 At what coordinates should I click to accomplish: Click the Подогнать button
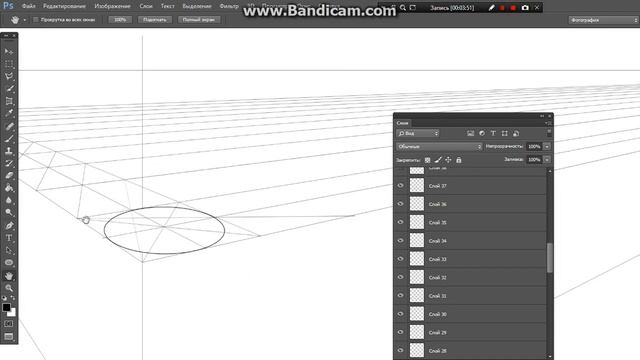(x=155, y=20)
